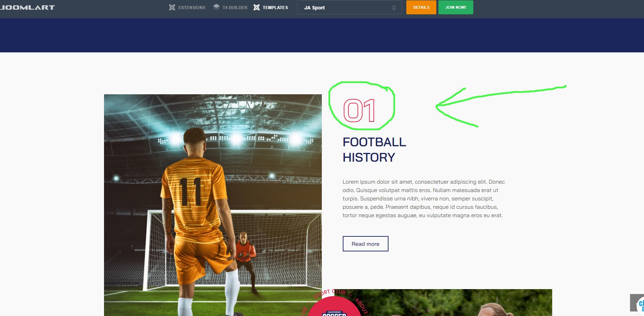Click the soccer player stadium image

coord(213,205)
